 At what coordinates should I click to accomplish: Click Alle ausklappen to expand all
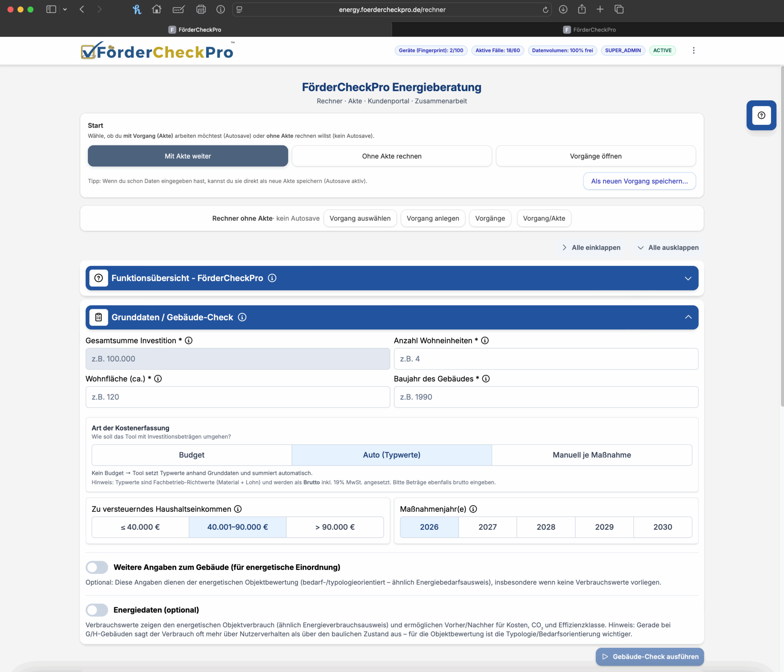668,248
